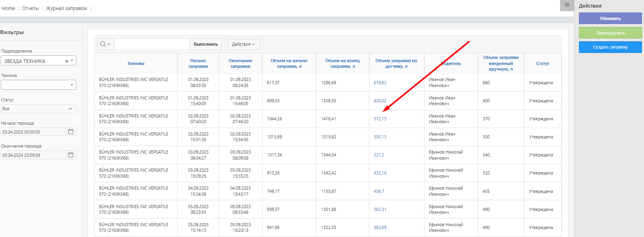Clear the ЗВЕЗДА ТЕХНИКА selection with x
The width and height of the screenshot is (644, 237).
[x=67, y=61]
